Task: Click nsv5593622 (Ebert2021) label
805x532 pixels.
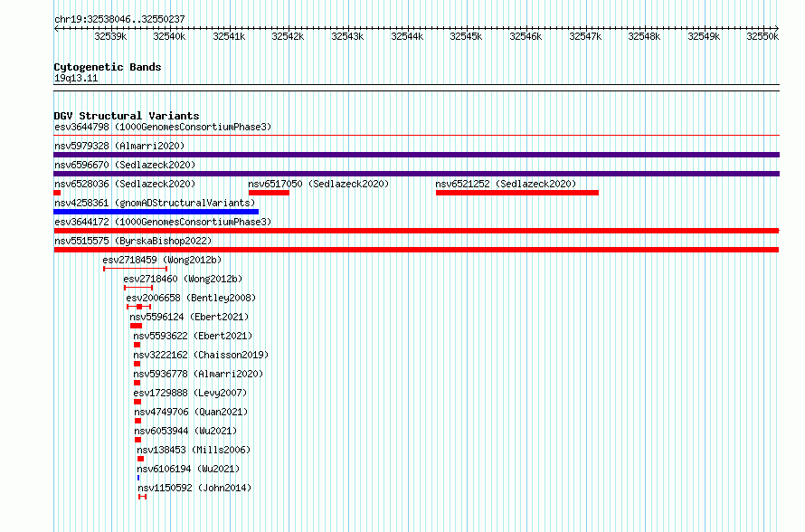Action: tap(193, 336)
